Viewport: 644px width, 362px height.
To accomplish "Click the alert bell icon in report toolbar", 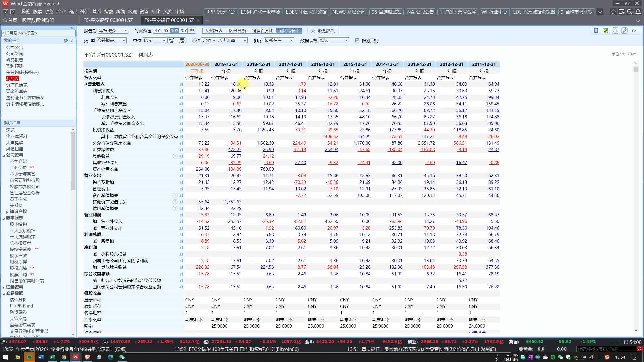I will (x=615, y=31).
